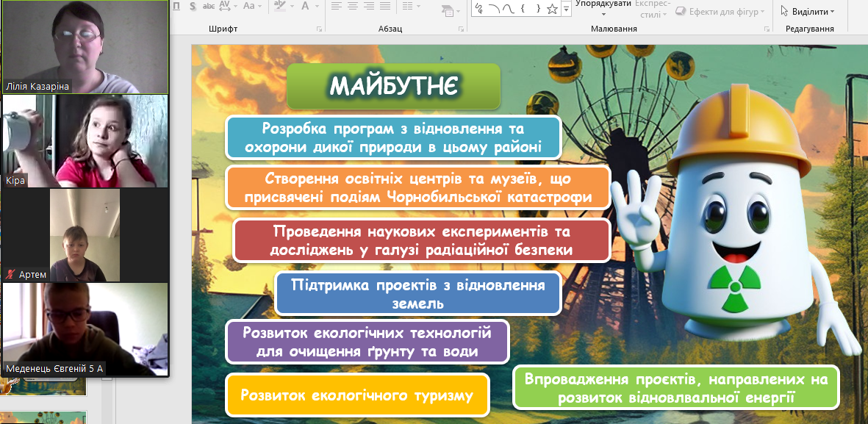This screenshot has width=868, height=424.
Task: Open the river landscape slide thumbnail
Action: (x=43, y=387)
